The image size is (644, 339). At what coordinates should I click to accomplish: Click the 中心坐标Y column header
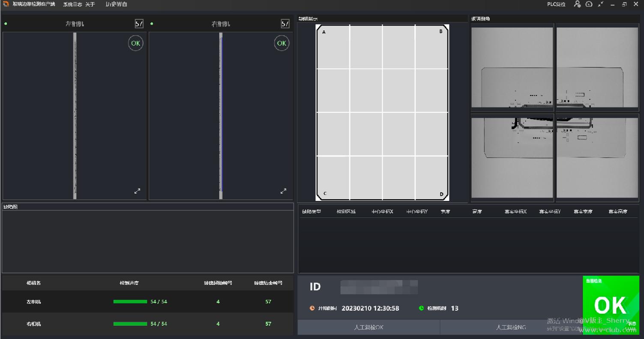pyautogui.click(x=417, y=212)
